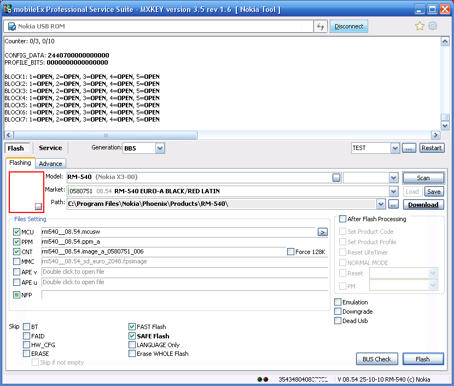Click the Scan button
This screenshot has height=386, width=454.
[423, 178]
